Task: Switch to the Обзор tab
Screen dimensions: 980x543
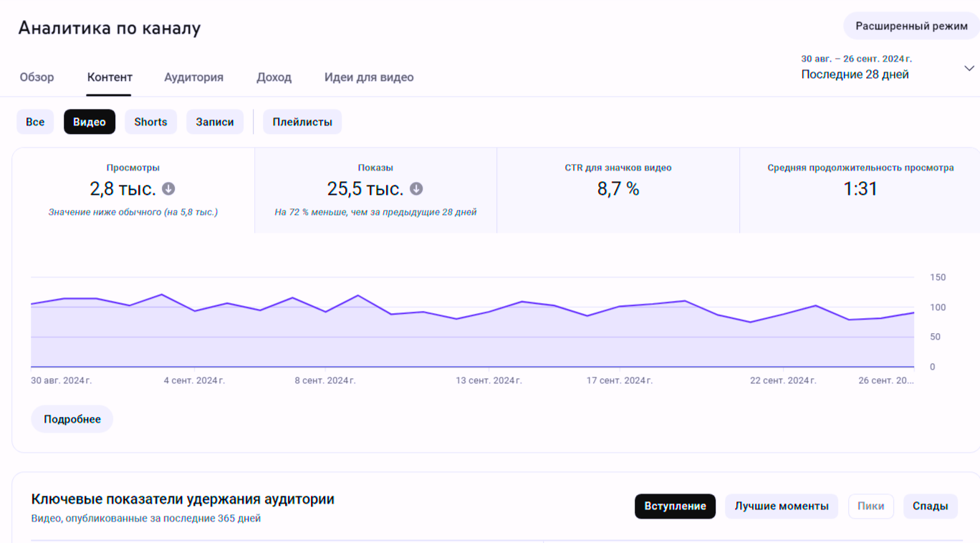Action: click(x=37, y=77)
